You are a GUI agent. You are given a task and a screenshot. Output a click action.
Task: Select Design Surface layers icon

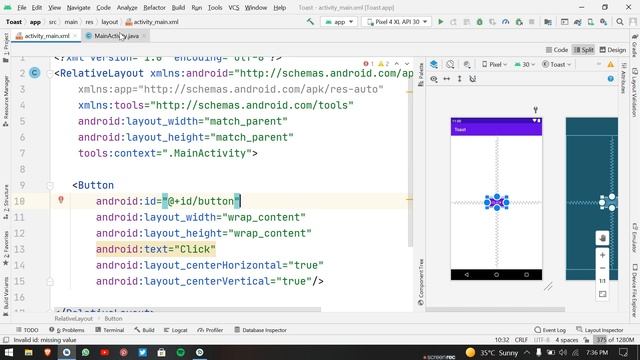[434, 64]
